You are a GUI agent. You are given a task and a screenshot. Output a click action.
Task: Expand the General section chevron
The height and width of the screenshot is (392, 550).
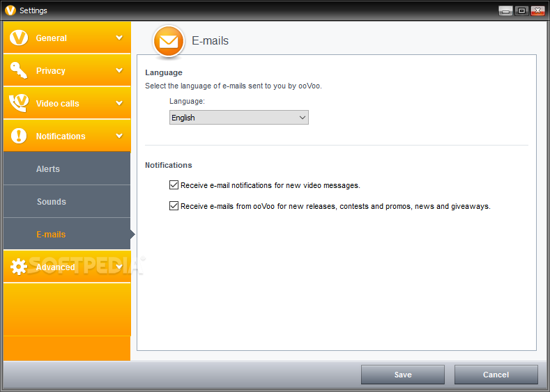pyautogui.click(x=119, y=38)
